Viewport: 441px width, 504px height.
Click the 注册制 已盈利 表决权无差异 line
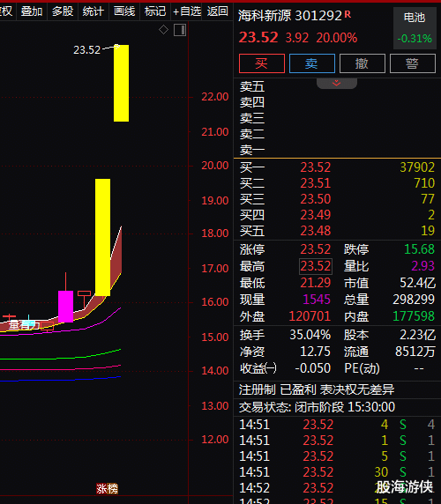(317, 389)
